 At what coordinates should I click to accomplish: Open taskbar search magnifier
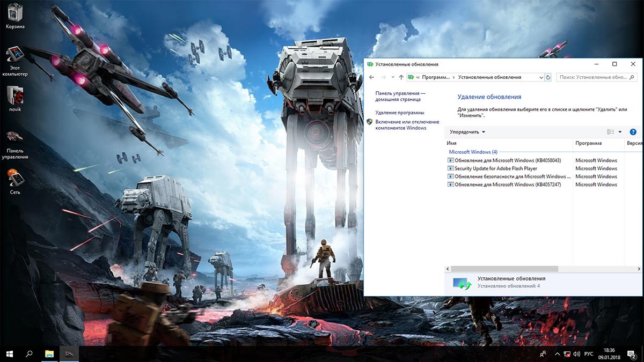[30, 354]
